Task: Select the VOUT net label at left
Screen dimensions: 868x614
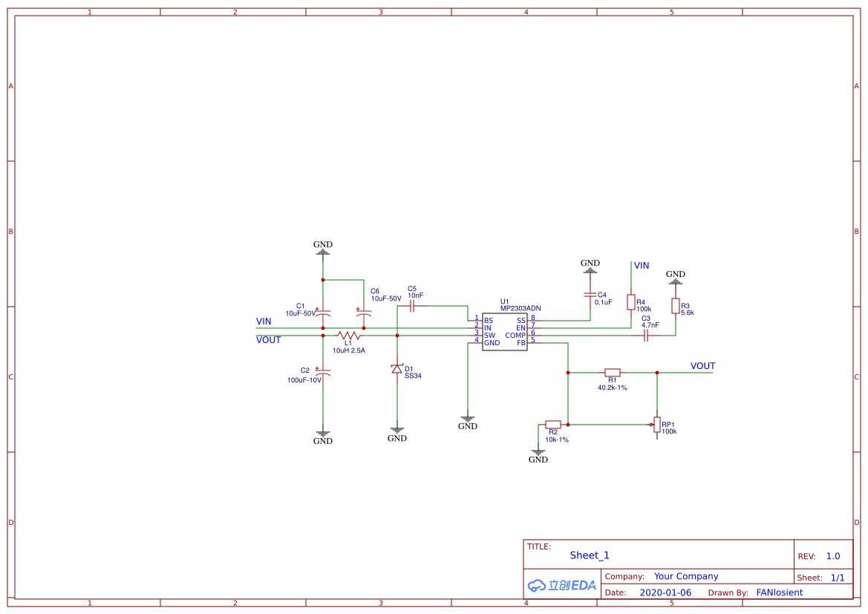Action: pyautogui.click(x=269, y=340)
